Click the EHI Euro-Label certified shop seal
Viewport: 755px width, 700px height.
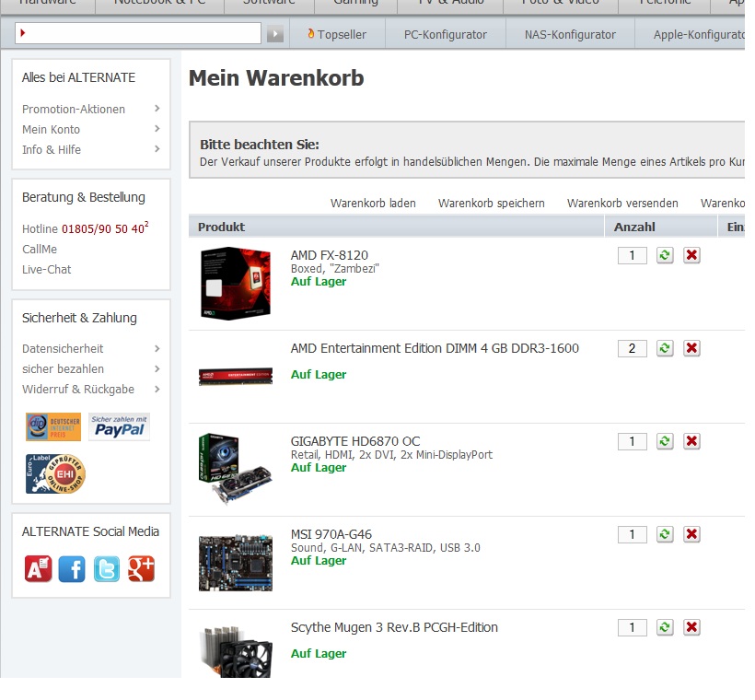55,473
